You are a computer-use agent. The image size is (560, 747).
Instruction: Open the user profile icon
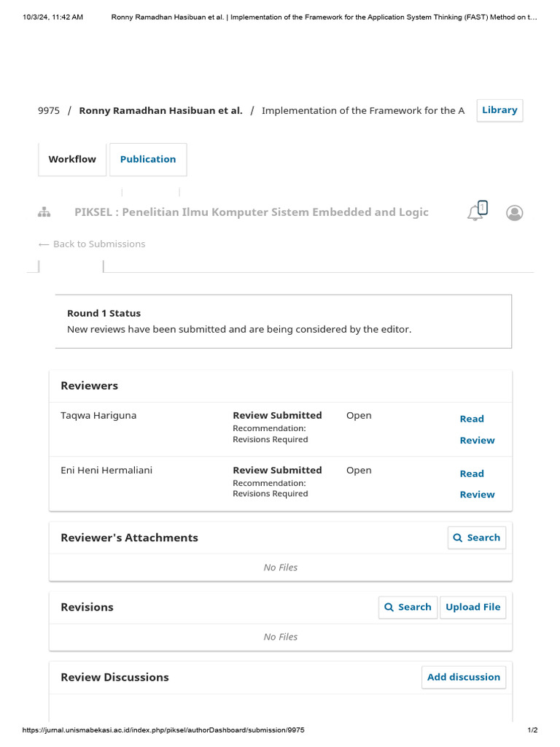pyautogui.click(x=515, y=212)
